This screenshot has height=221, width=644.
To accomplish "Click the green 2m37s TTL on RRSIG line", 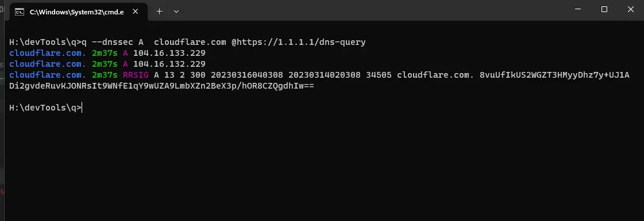I will 105,75.
